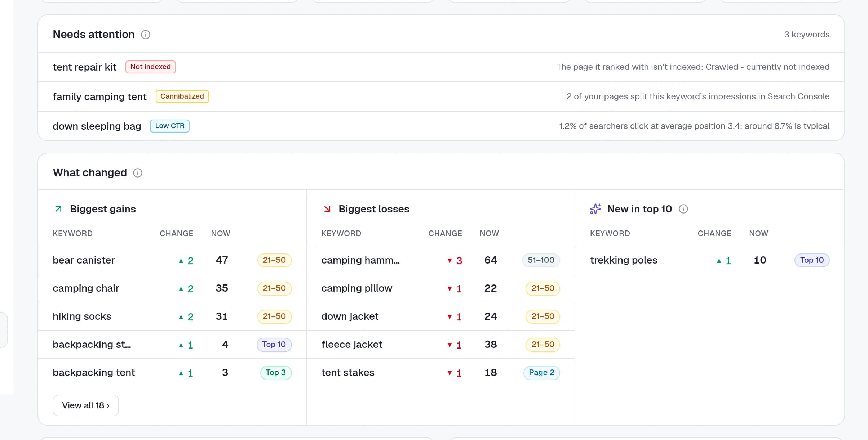The image size is (868, 440).
Task: Open the View all 18 button
Action: coord(86,405)
